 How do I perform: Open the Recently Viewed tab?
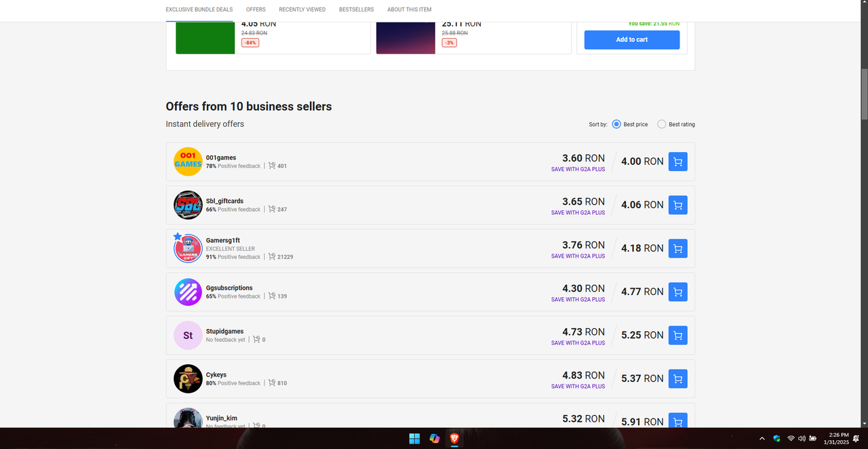(302, 9)
